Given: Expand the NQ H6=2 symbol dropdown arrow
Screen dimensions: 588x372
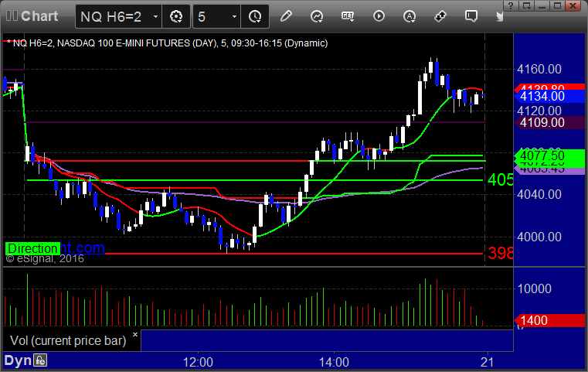Looking at the screenshot, I should (x=155, y=17).
